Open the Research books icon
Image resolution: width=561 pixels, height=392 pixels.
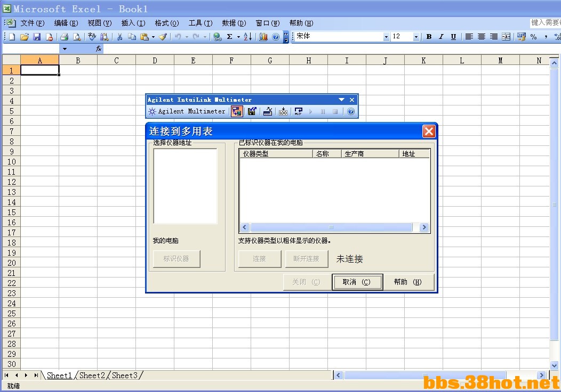click(104, 37)
